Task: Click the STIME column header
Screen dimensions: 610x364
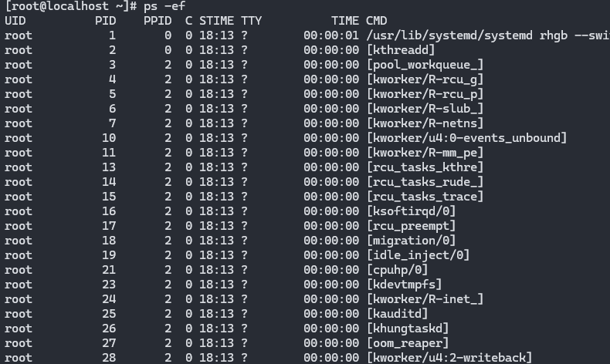Action: coord(216,21)
